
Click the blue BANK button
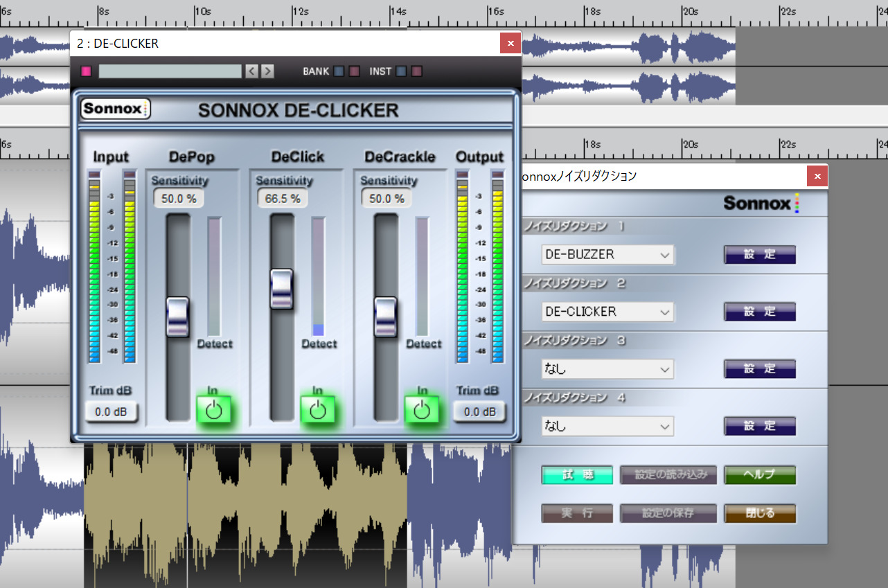[x=339, y=71]
